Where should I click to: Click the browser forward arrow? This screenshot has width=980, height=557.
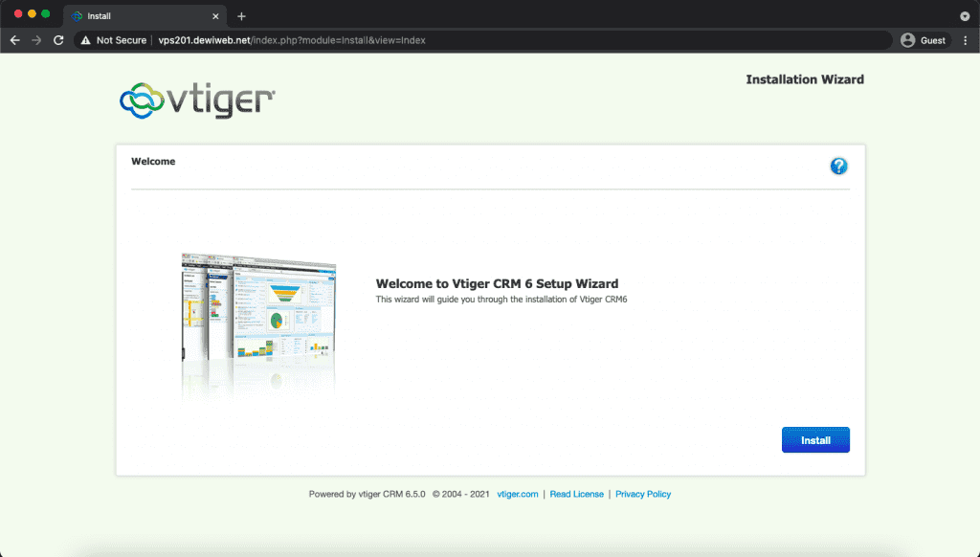[36, 40]
